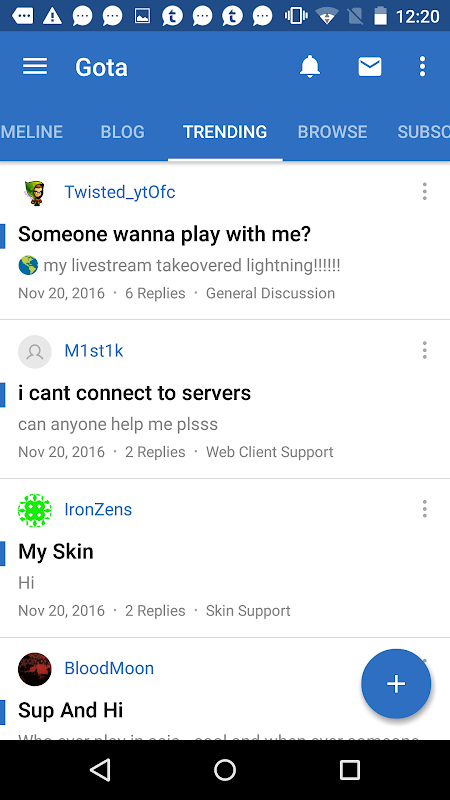Tap IronZens green avatar image
This screenshot has height=800, width=450.
[35, 510]
